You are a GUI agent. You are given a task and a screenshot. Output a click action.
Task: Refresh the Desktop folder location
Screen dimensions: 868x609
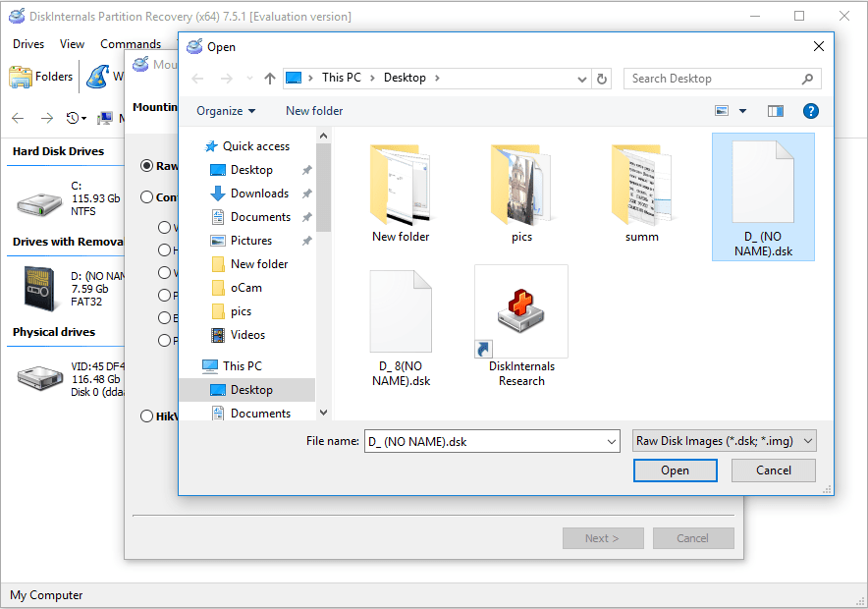tap(603, 79)
